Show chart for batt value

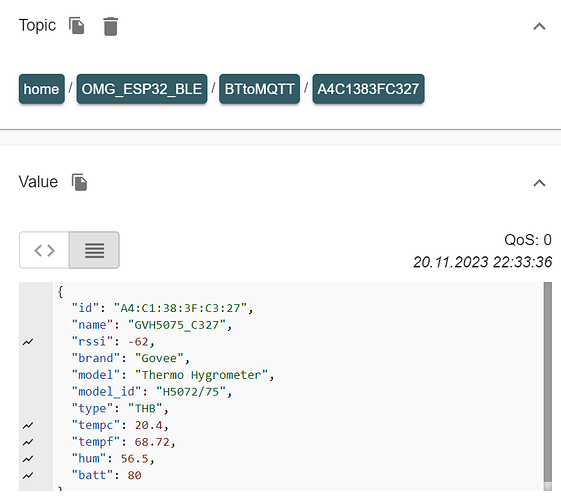click(x=28, y=475)
